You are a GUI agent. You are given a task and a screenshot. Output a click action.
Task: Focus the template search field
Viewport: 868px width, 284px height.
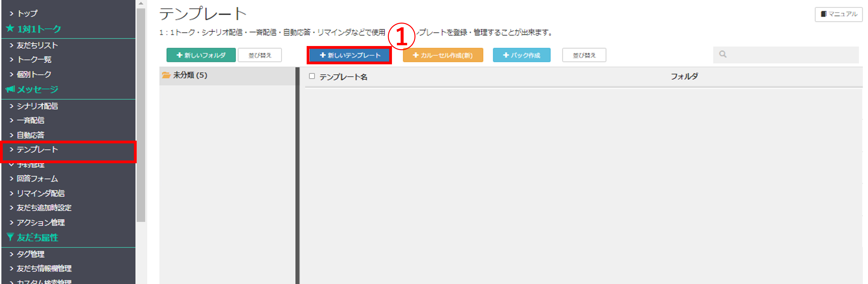[x=786, y=55]
